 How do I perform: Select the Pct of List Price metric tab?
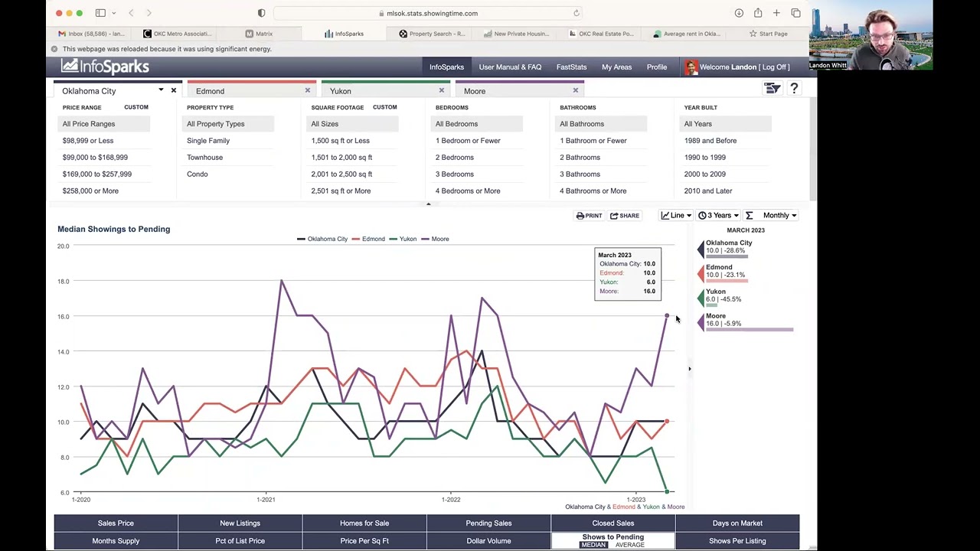click(240, 541)
